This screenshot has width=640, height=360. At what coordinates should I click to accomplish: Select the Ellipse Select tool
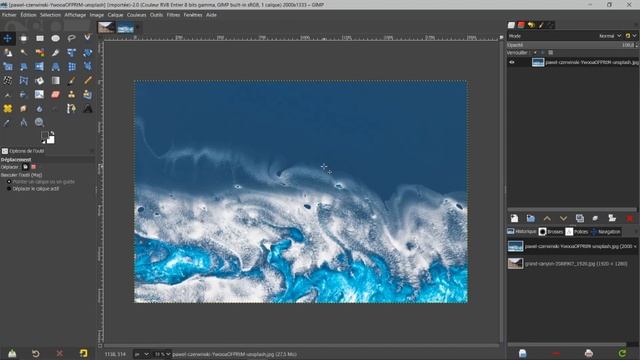click(x=56, y=38)
